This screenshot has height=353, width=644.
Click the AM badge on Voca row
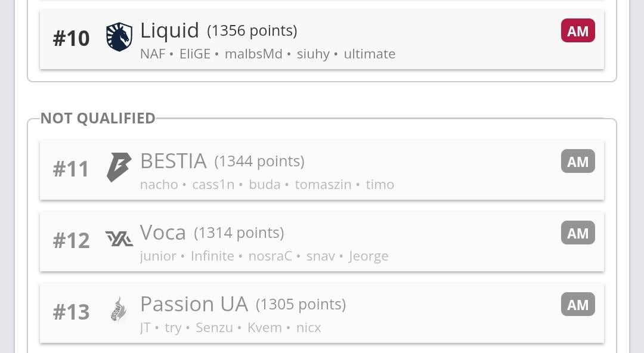point(577,233)
